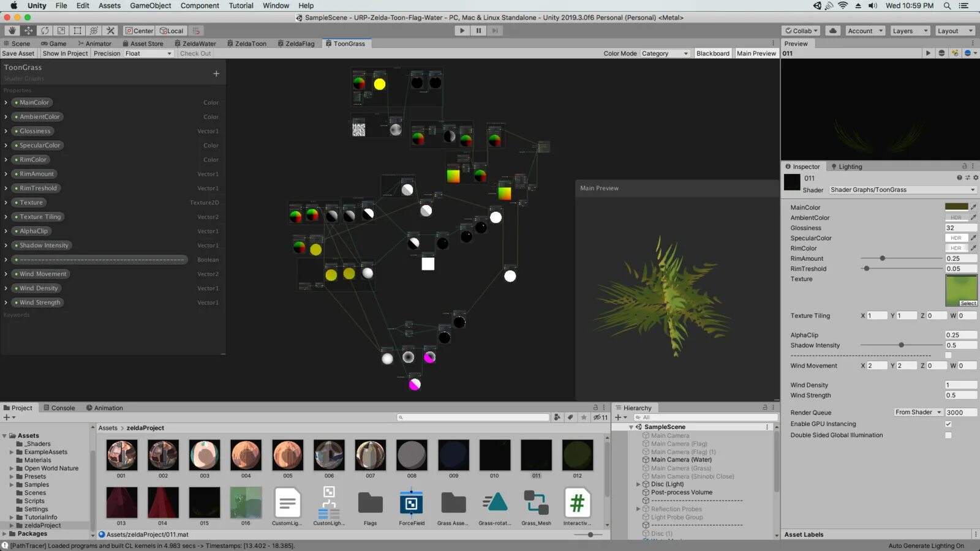This screenshot has height=551, width=980.
Task: Click the Assets breadcrumb link
Action: point(108,428)
